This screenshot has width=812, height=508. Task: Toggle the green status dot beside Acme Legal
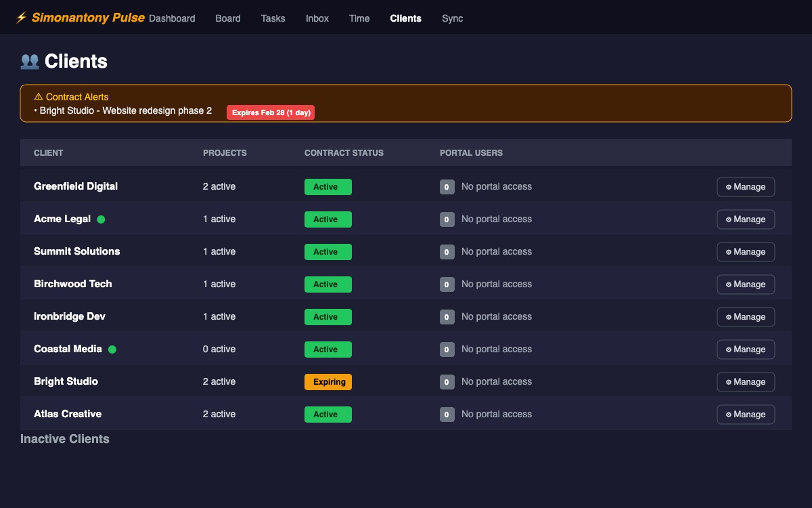tap(100, 219)
